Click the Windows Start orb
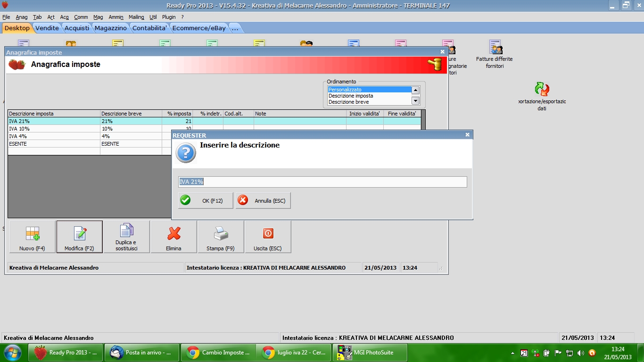 [12, 353]
